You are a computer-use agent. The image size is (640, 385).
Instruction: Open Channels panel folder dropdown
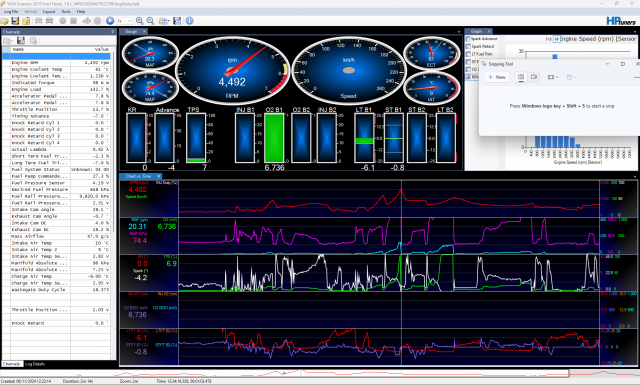click(8, 40)
